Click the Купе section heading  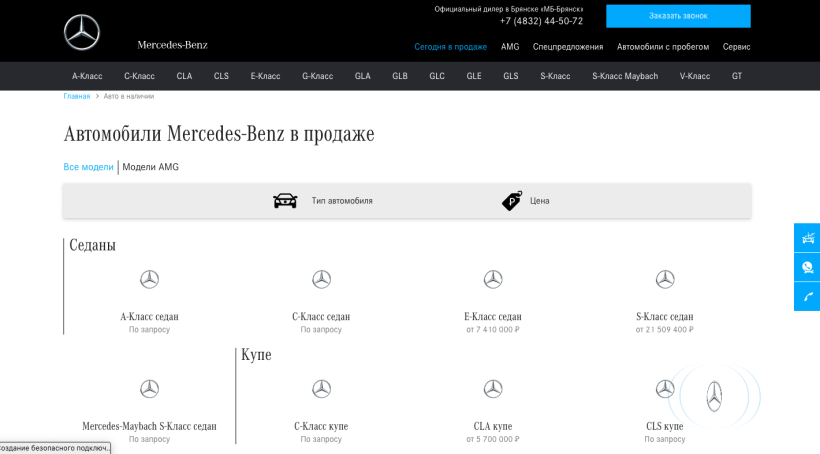click(256, 355)
